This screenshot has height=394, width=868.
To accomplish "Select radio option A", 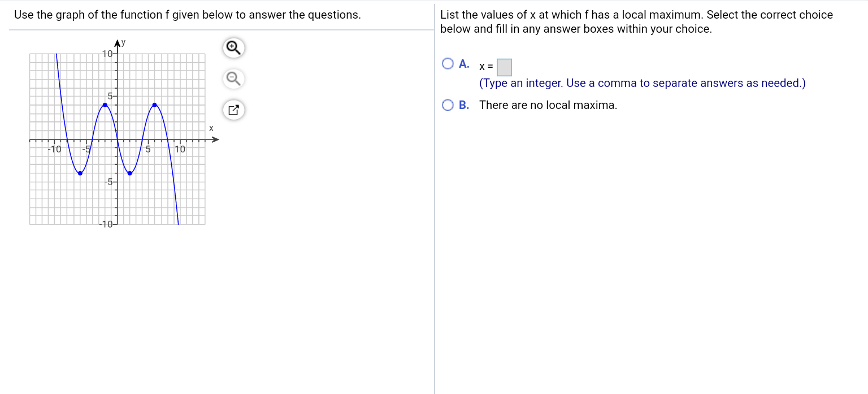I will pos(448,64).
